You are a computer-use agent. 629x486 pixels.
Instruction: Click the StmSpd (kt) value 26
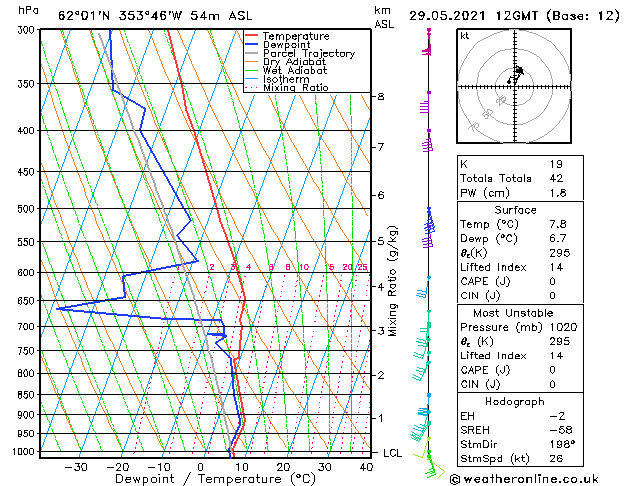(x=556, y=458)
